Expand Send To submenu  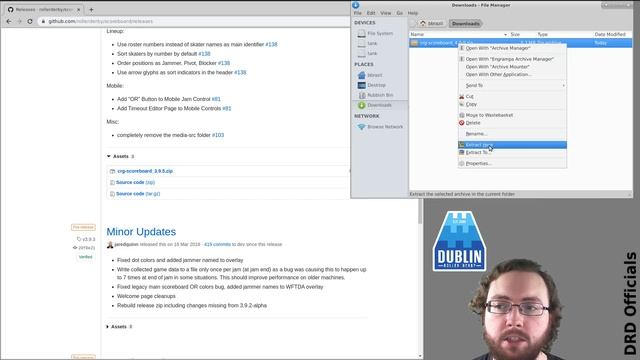[x=512, y=86]
